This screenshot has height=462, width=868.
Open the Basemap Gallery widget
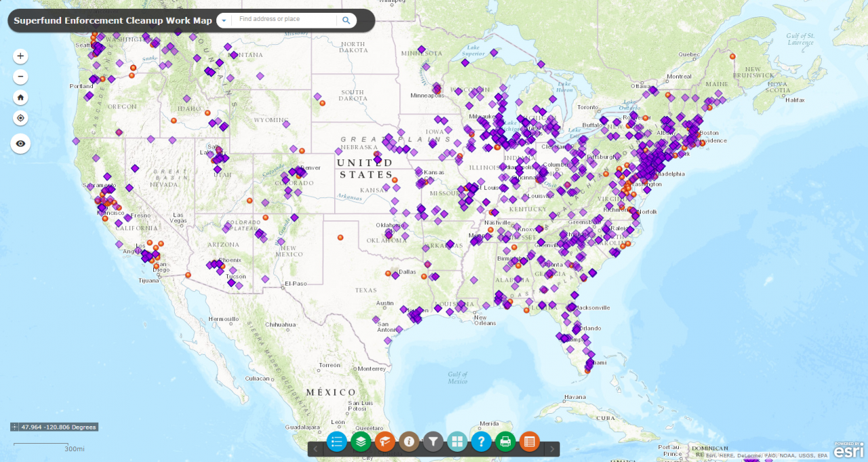457,441
